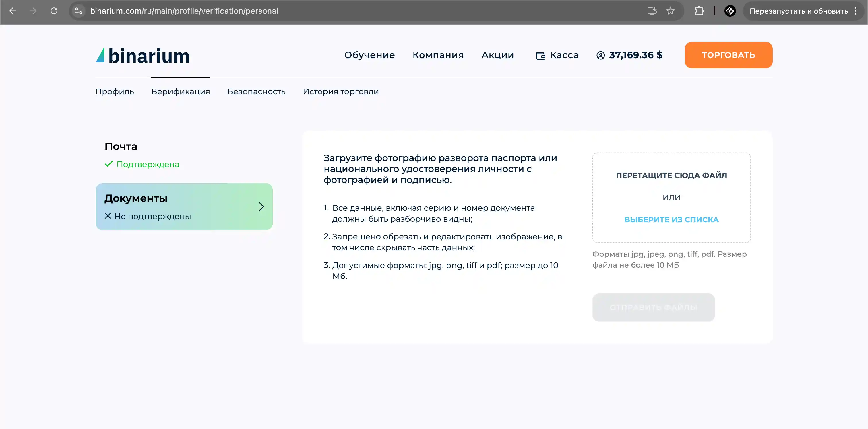Viewport: 868px width, 429px height.
Task: Click ВЫБЕРИТЕ ИЗ СПИСКА file link
Action: pos(671,220)
